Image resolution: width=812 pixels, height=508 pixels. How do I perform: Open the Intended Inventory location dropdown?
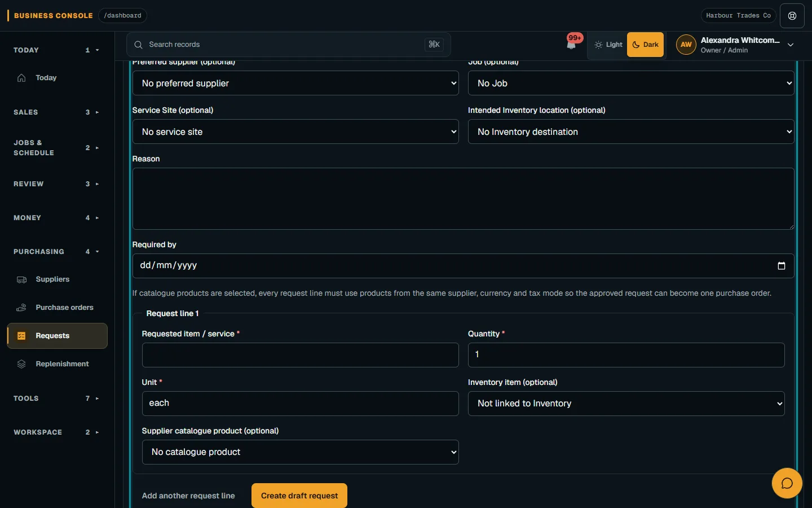(x=631, y=132)
